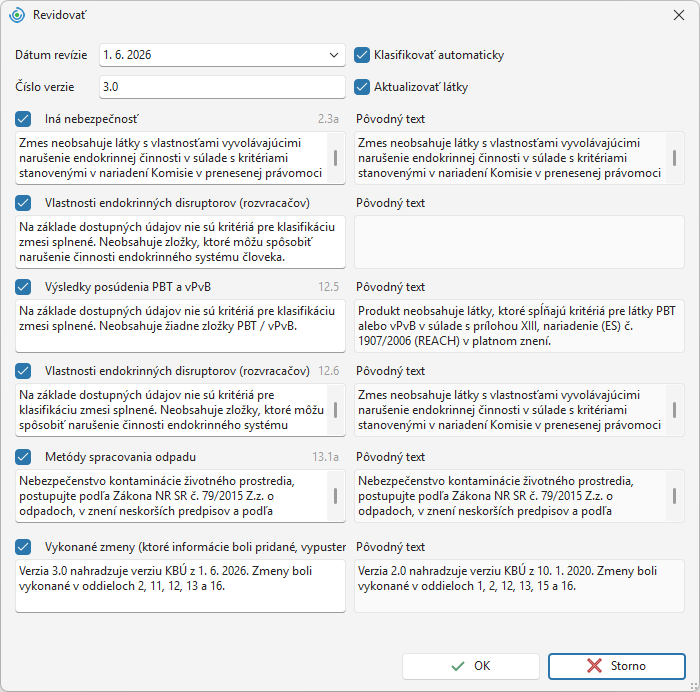Uncheck Výsledky posúdenia PBT a vPvB
700x692 pixels.
23,287
